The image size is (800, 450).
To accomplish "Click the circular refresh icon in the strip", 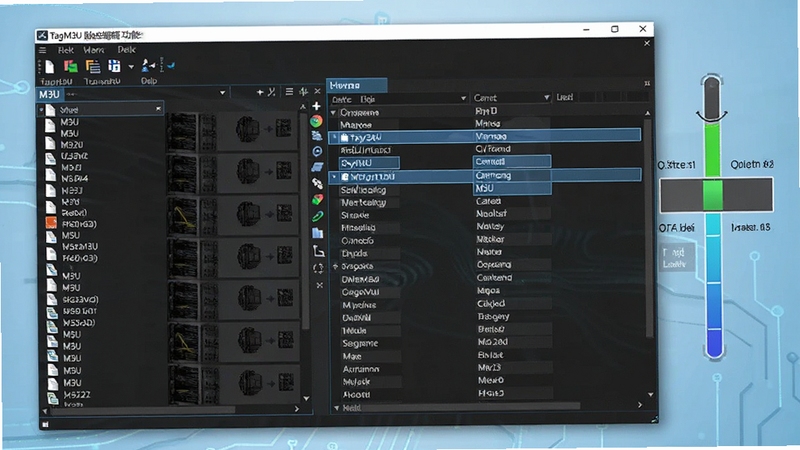I will (x=318, y=268).
